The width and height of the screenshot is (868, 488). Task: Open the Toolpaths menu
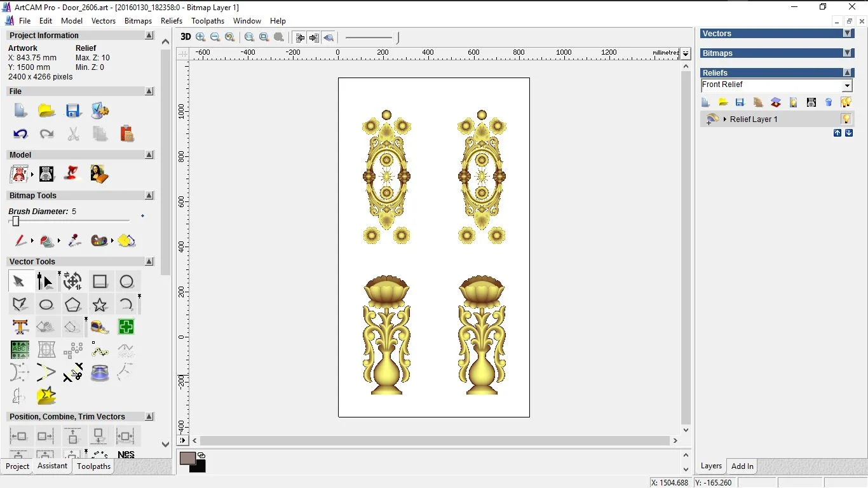pyautogui.click(x=207, y=21)
